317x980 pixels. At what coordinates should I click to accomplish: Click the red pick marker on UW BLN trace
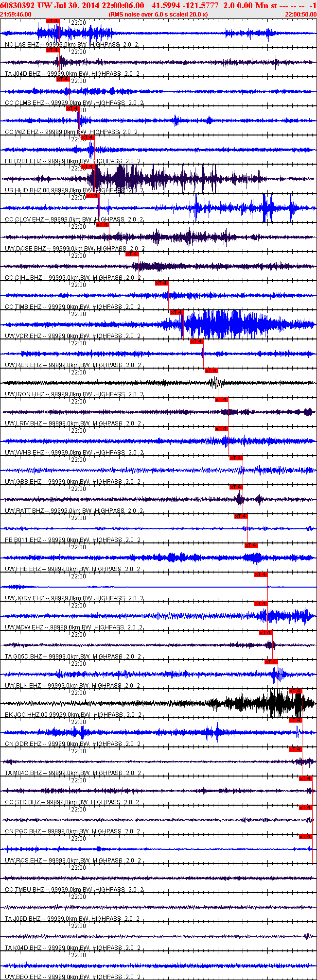coord(271,662)
